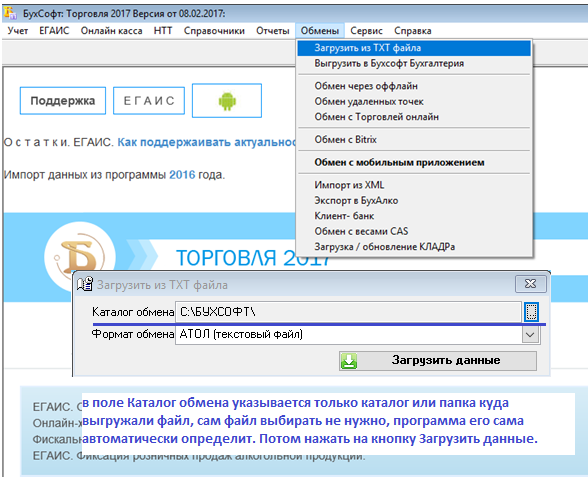588x477 pixels.
Task: Close the Загрузить из TXT файла dialog
Action: click(x=531, y=284)
